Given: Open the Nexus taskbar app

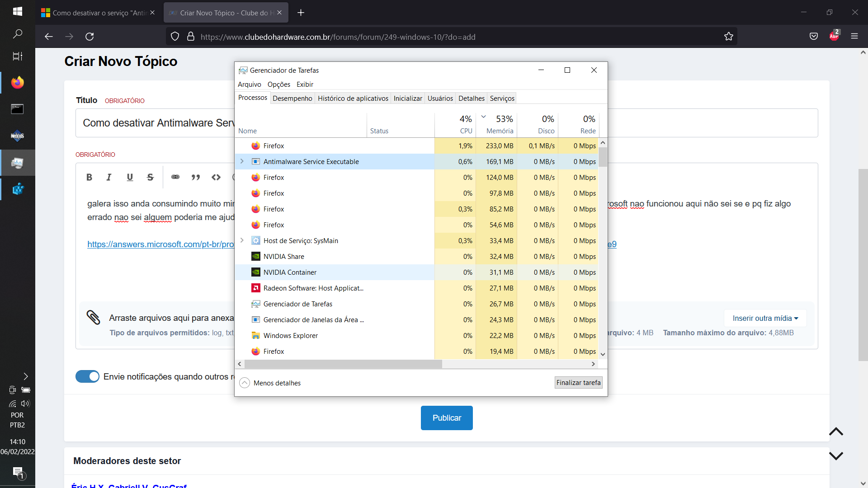Looking at the screenshot, I should click(17, 136).
